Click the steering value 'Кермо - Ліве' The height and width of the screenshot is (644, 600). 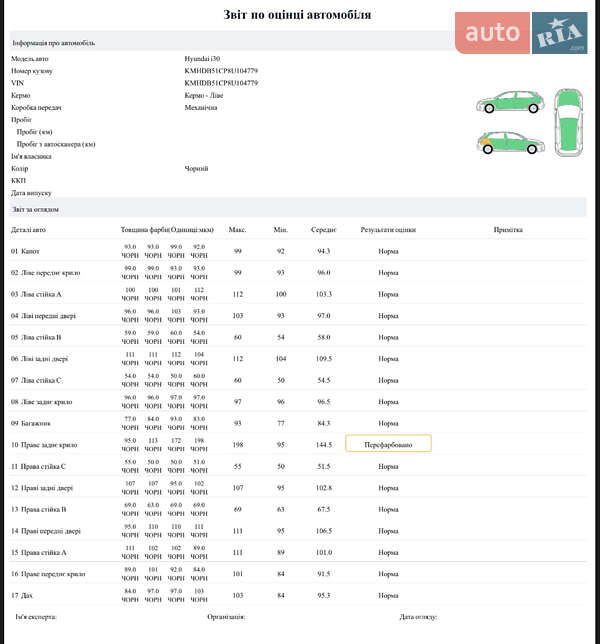click(x=204, y=95)
